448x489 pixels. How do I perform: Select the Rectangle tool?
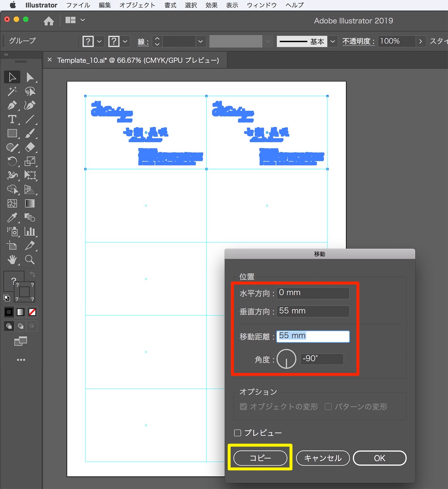coord(12,133)
